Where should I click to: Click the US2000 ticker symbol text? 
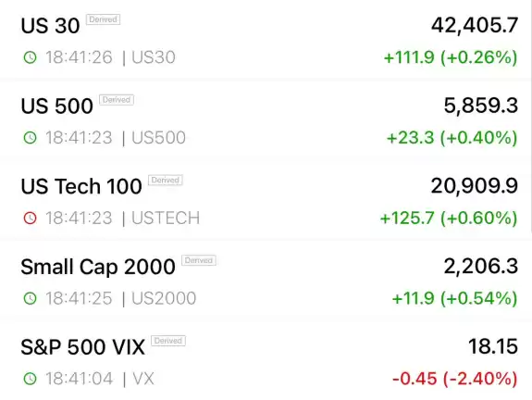pos(164,298)
